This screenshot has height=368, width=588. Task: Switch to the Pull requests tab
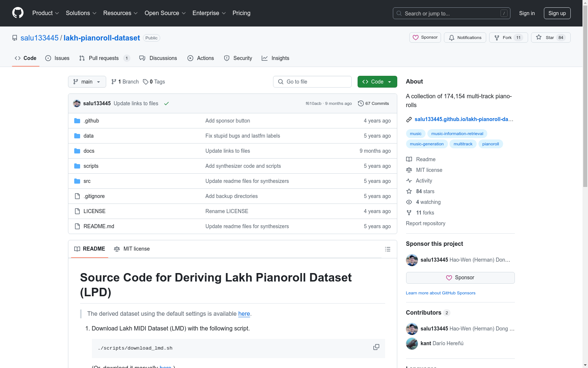click(104, 58)
